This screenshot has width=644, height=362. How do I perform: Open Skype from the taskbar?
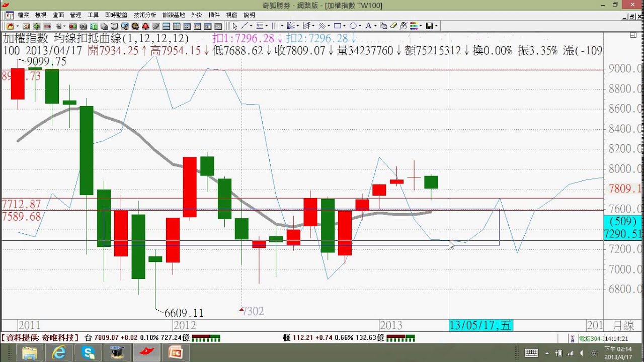pos(89,353)
